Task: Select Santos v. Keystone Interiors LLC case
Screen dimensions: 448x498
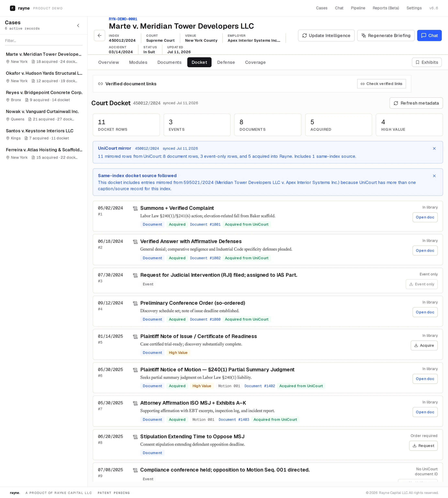Action: pos(44,134)
